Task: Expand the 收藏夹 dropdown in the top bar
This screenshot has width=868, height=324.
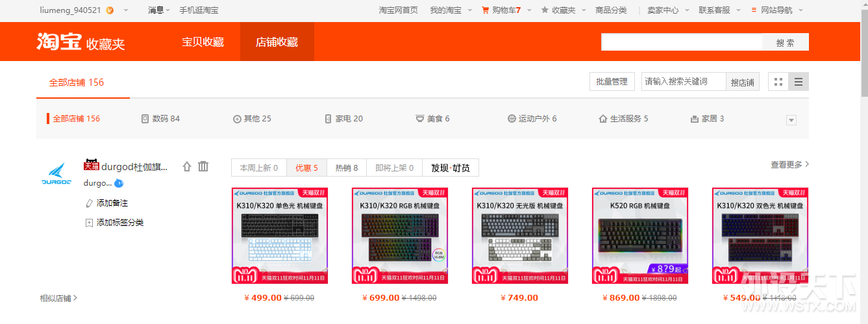Action: [x=584, y=10]
